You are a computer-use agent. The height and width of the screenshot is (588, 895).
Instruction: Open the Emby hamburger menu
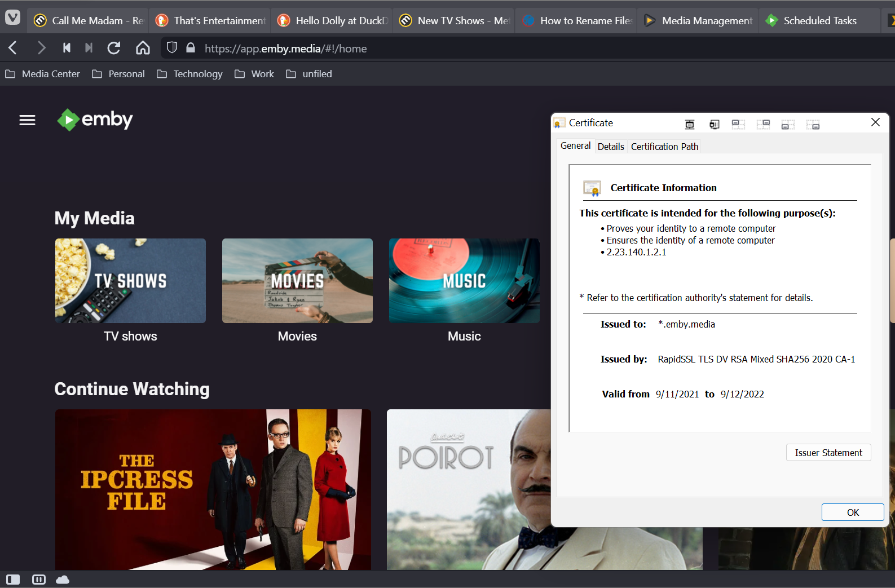(x=27, y=120)
